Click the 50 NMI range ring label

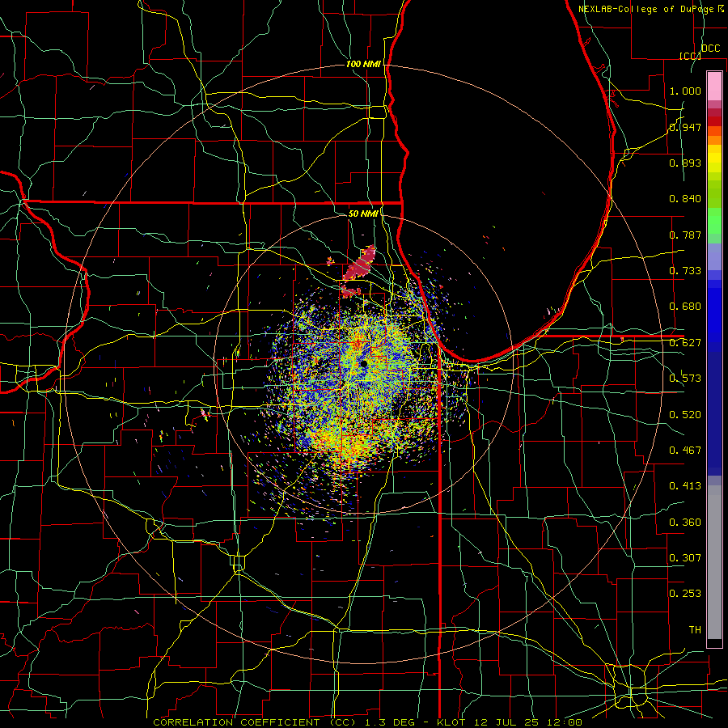click(x=363, y=214)
